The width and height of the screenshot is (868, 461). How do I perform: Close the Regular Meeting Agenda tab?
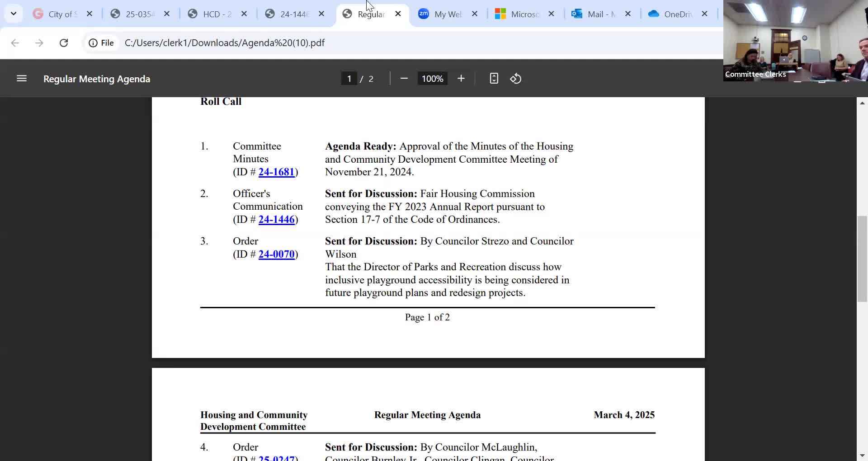(398, 14)
